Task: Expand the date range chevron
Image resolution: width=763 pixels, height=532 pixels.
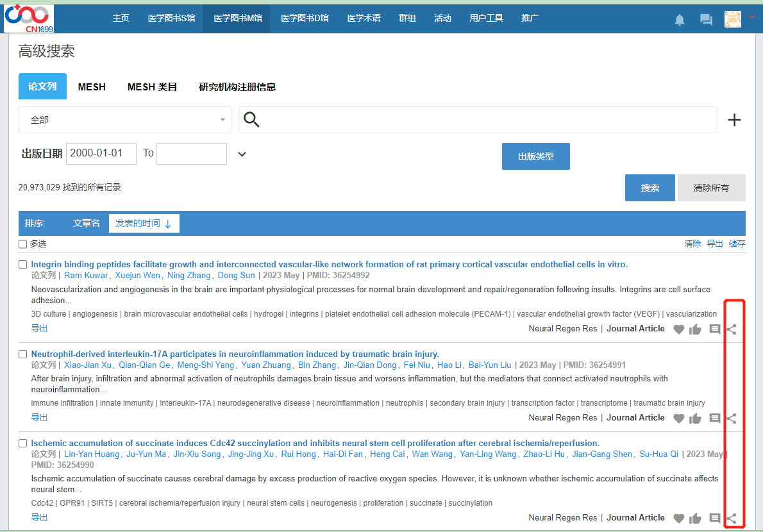Action: tap(242, 154)
